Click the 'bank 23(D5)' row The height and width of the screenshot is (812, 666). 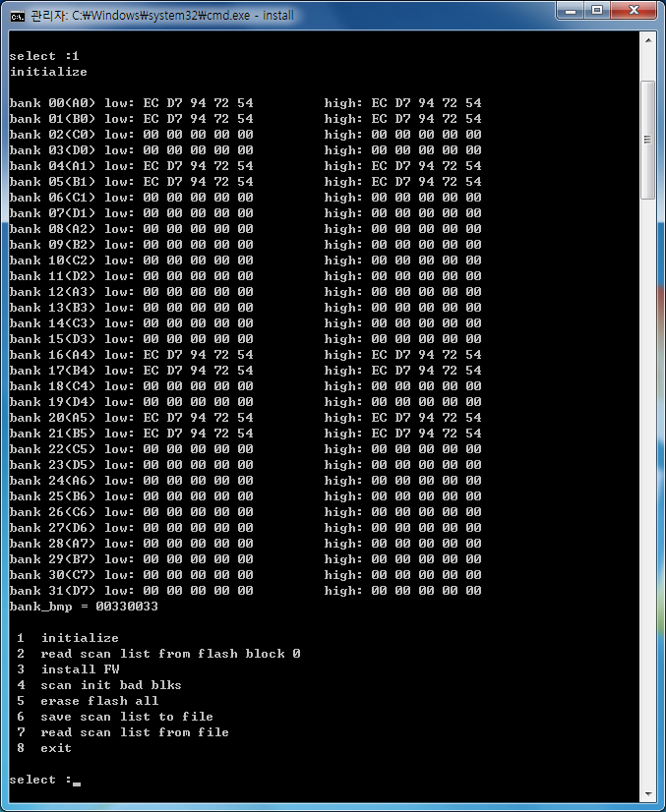[245, 465]
